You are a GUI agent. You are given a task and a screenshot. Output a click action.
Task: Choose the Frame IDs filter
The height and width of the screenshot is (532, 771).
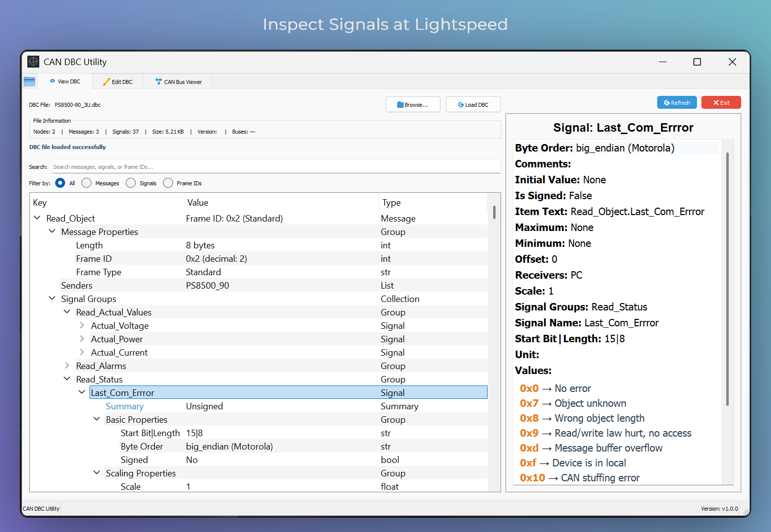(x=168, y=183)
